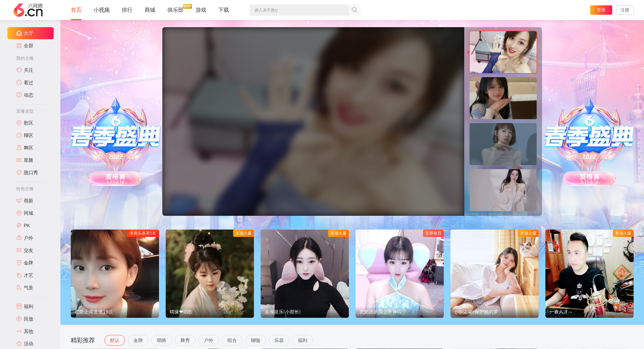The height and width of the screenshot is (349, 644).
Task: Click the PK lightning icon
Action: tap(19, 226)
